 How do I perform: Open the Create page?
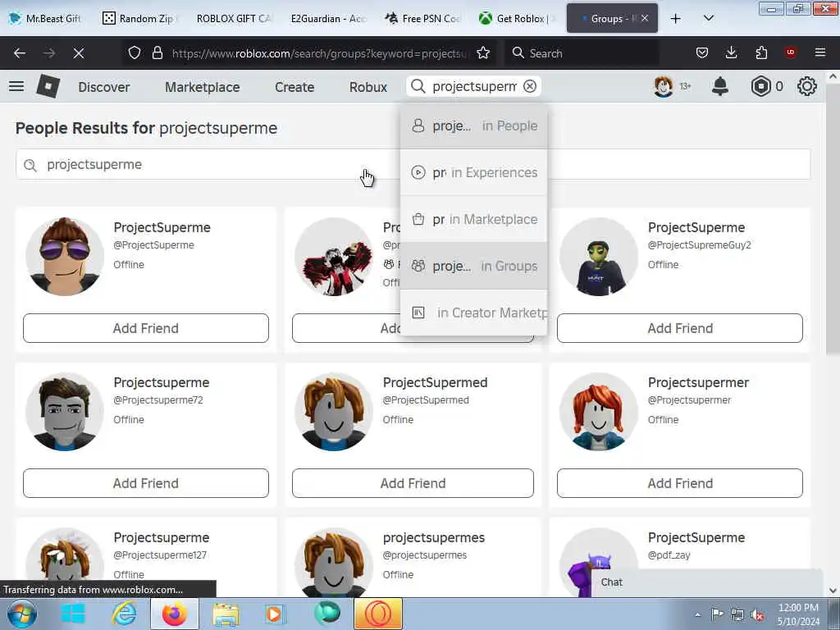pyautogui.click(x=294, y=87)
